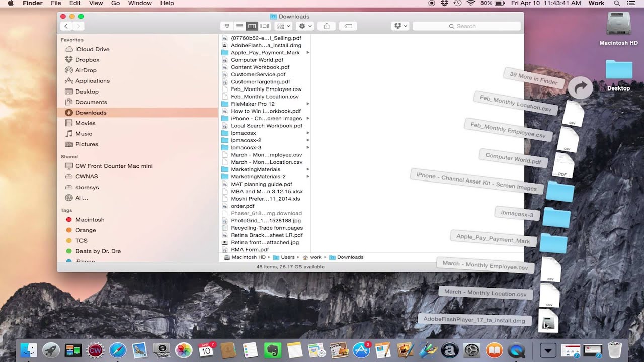Choose the Beats by Dr. Dre tag
Screen dimensions: 644x362
tap(98, 251)
